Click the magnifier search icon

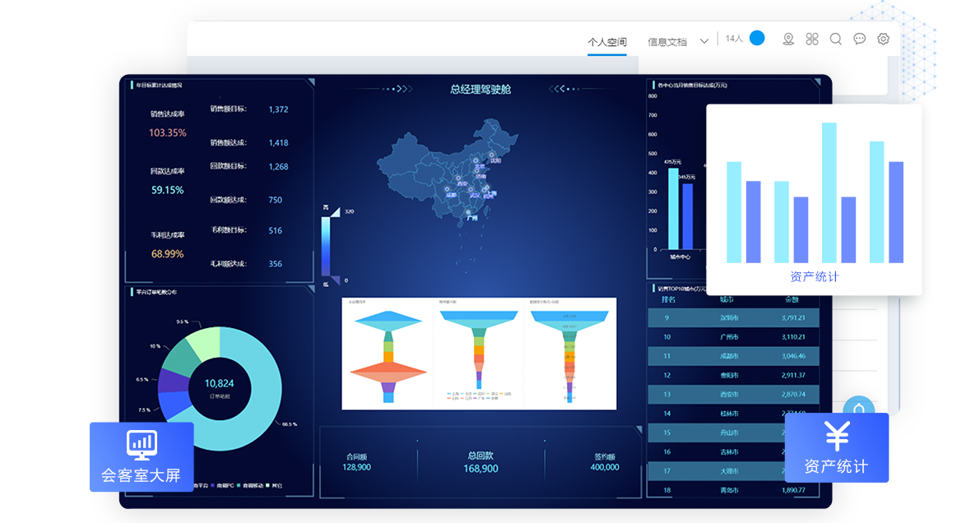[836, 39]
